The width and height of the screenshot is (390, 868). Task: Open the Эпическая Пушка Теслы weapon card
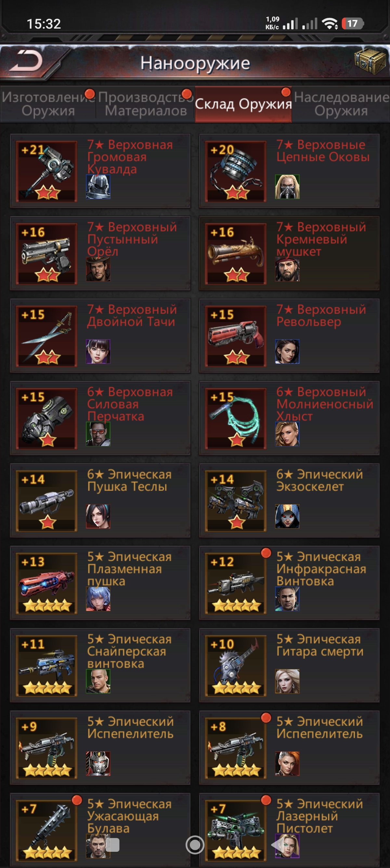[x=100, y=500]
